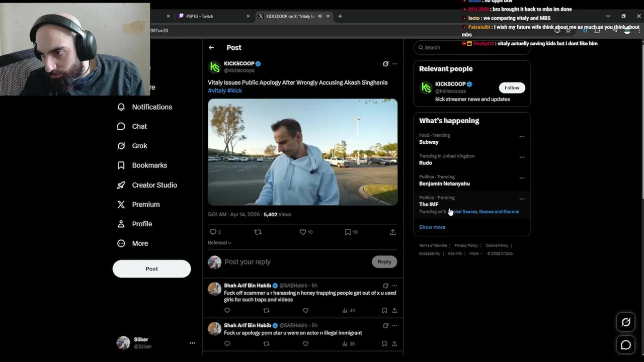The width and height of the screenshot is (644, 362).
Task: Click Grok icon on KICKSCOOP post
Action: click(385, 64)
